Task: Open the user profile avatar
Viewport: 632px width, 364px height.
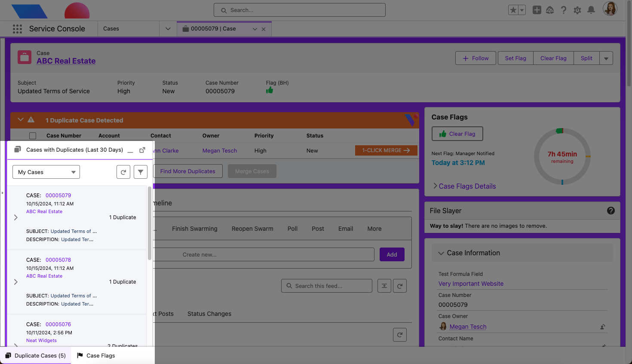Action: pos(610,8)
